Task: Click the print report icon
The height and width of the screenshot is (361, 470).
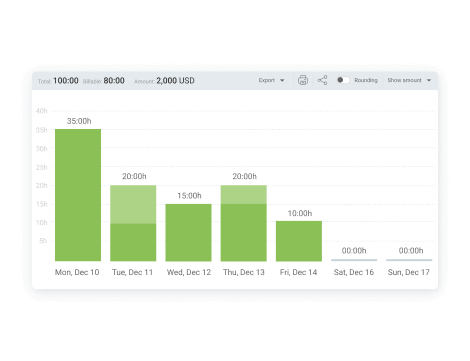Action: [x=303, y=80]
